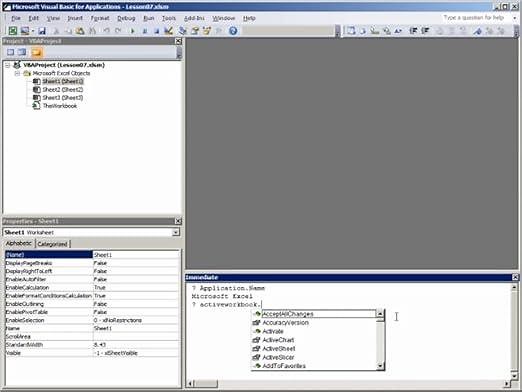Open the View menu
The width and height of the screenshot is (522, 392).
tap(53, 18)
